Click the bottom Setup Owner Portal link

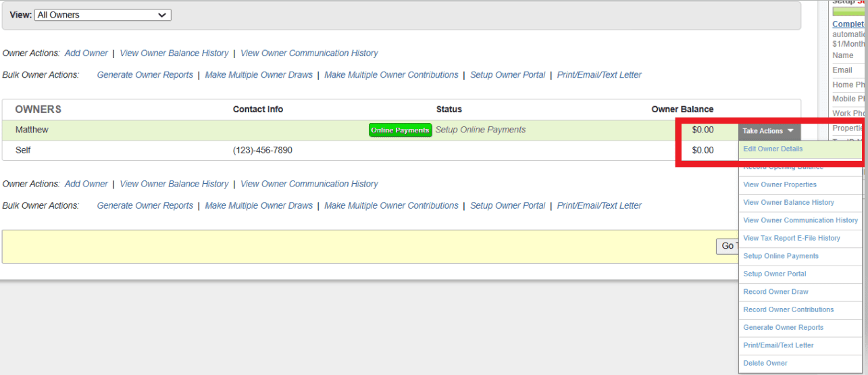tap(507, 206)
